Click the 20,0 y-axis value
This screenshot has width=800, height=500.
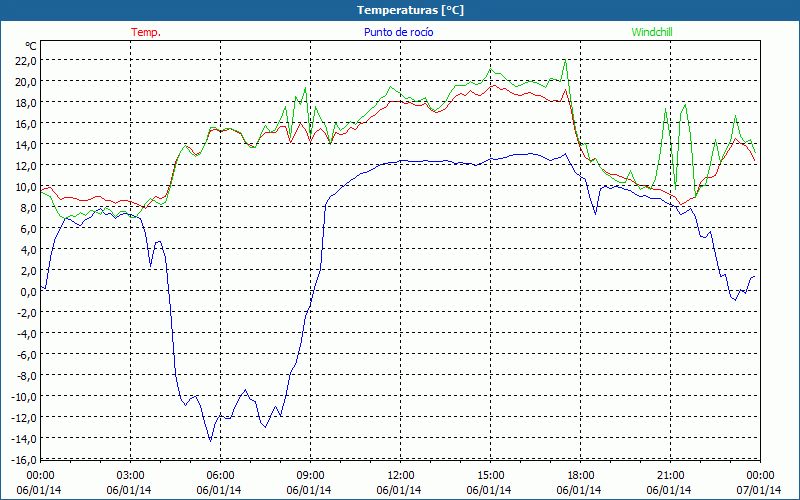(27, 81)
